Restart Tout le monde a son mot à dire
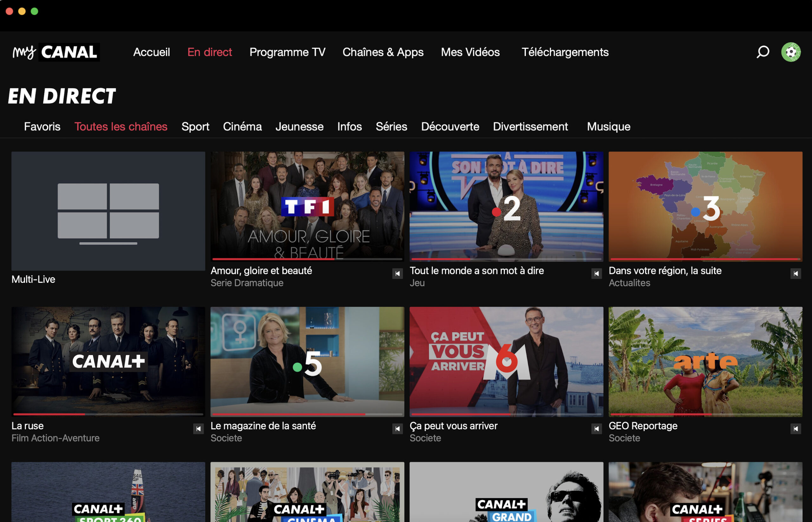 (597, 274)
